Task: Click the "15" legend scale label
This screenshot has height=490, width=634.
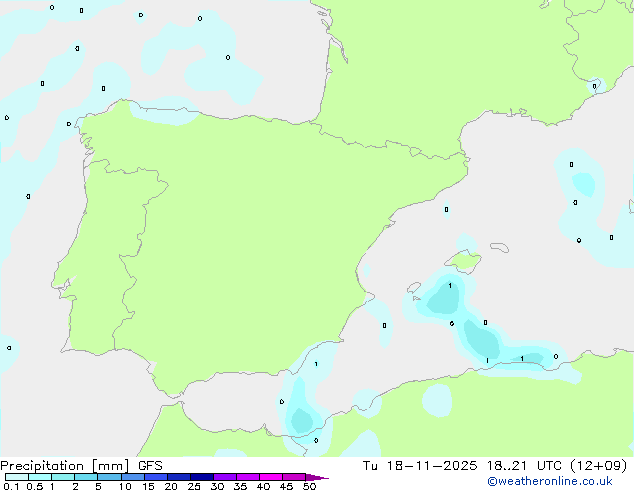Action: pyautogui.click(x=148, y=486)
